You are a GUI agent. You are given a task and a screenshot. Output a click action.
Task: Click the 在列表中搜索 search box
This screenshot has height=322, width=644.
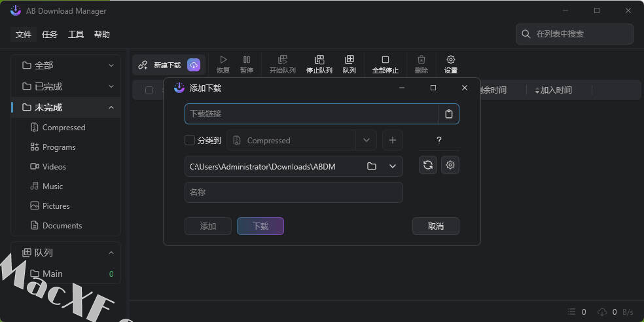575,34
